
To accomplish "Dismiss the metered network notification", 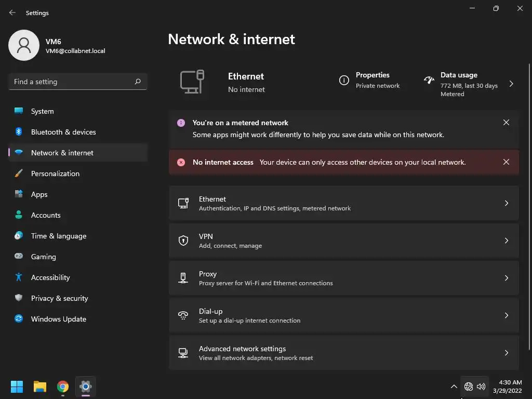I will (506, 123).
